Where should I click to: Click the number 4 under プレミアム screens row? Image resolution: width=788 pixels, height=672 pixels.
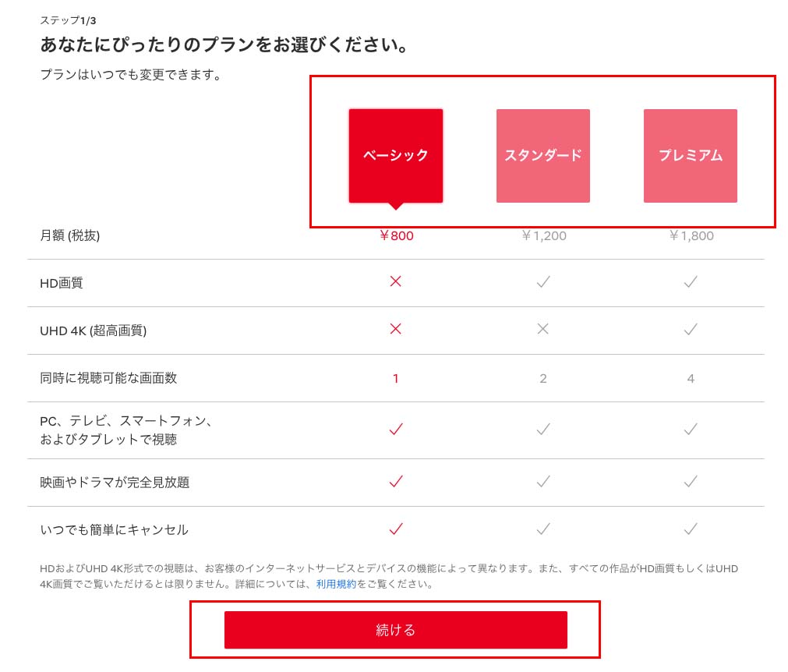coord(690,378)
